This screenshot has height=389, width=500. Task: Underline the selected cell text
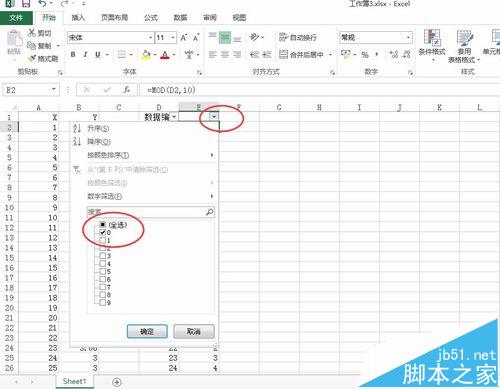(x=98, y=54)
